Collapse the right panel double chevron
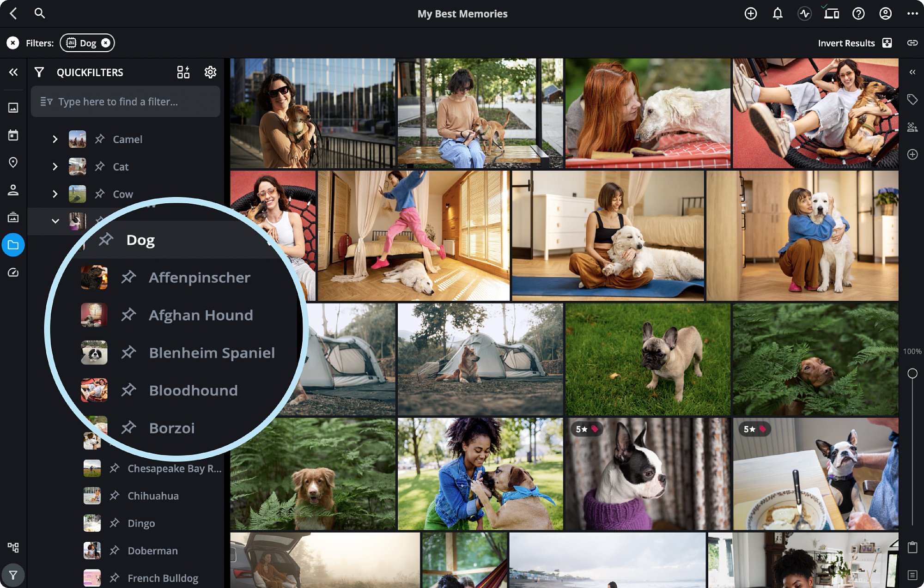The width and height of the screenshot is (924, 588). point(912,72)
